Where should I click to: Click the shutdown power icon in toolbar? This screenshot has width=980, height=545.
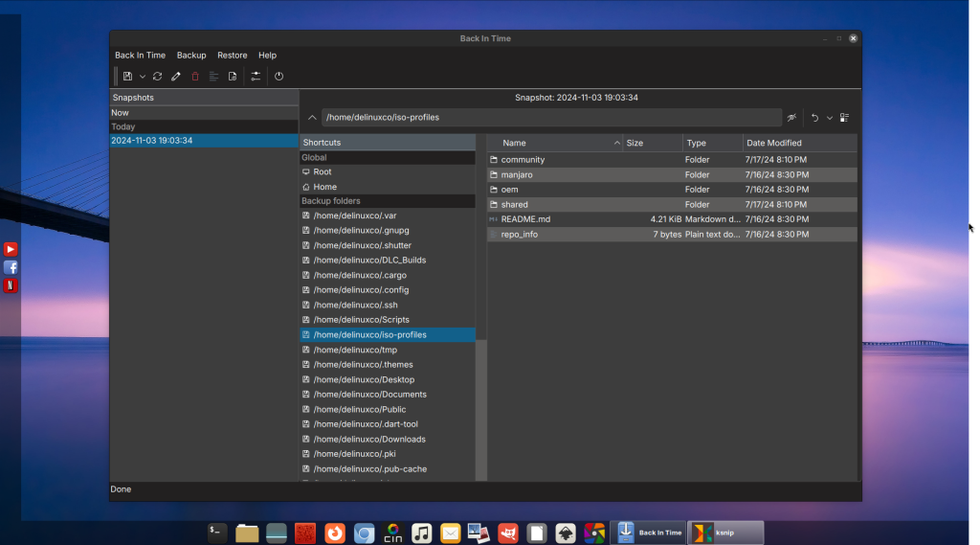[x=279, y=77]
